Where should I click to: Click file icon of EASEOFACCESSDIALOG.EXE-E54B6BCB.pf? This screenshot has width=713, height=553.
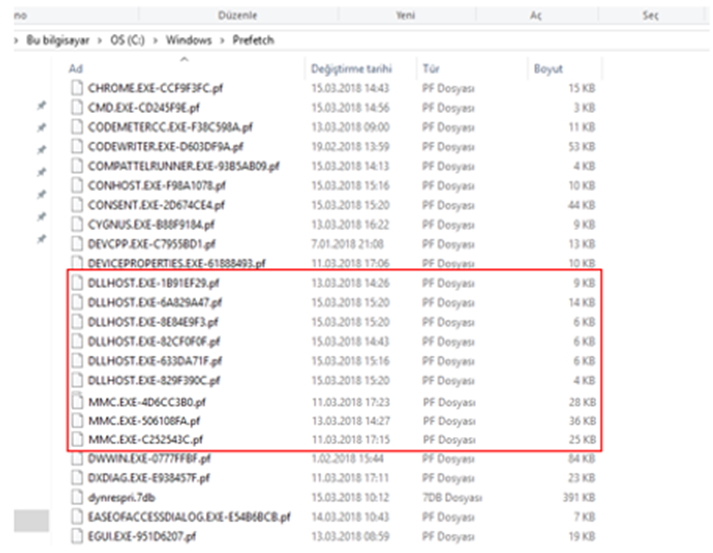click(x=77, y=517)
